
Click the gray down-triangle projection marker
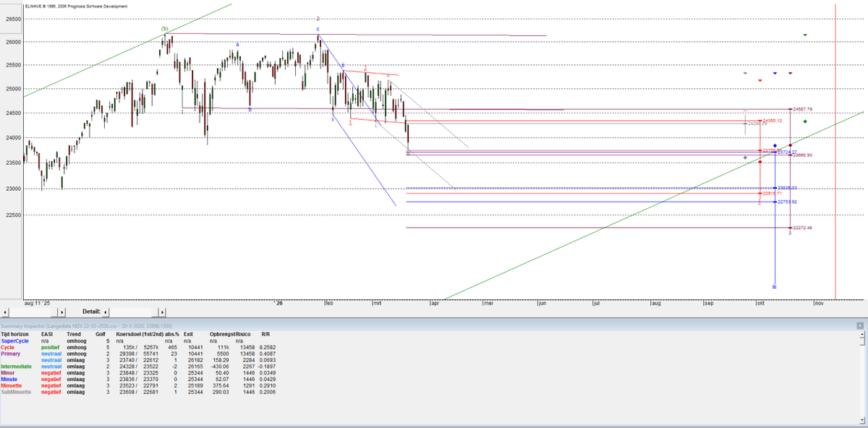(x=745, y=73)
